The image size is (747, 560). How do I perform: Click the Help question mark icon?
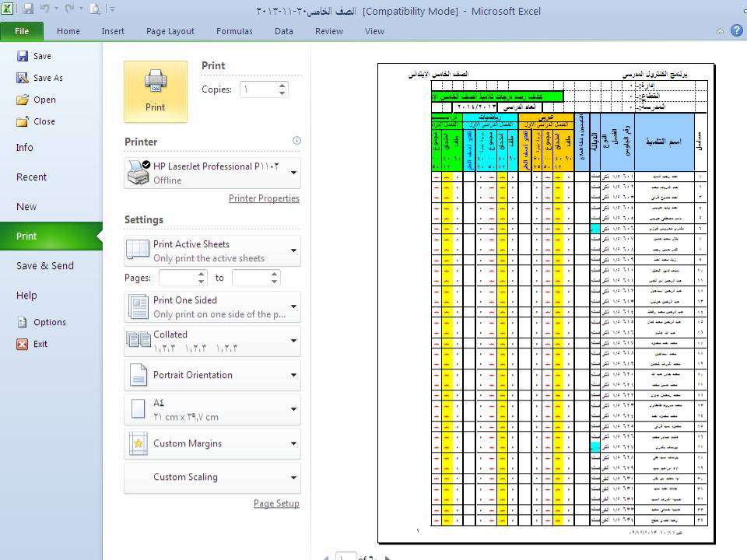[x=736, y=31]
